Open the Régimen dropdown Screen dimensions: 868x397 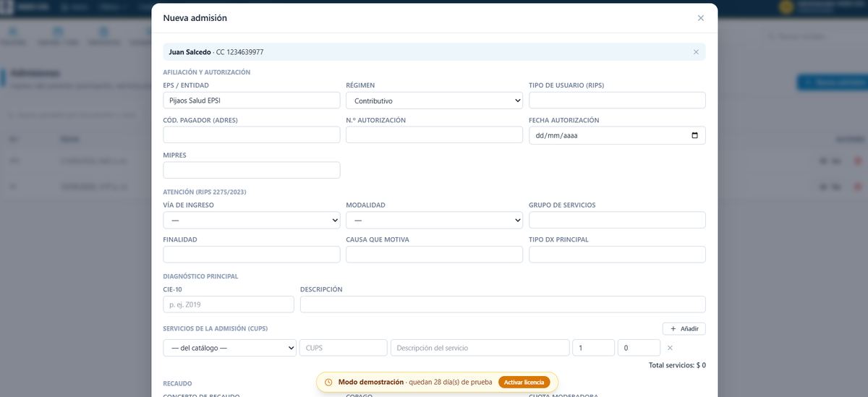pyautogui.click(x=434, y=101)
